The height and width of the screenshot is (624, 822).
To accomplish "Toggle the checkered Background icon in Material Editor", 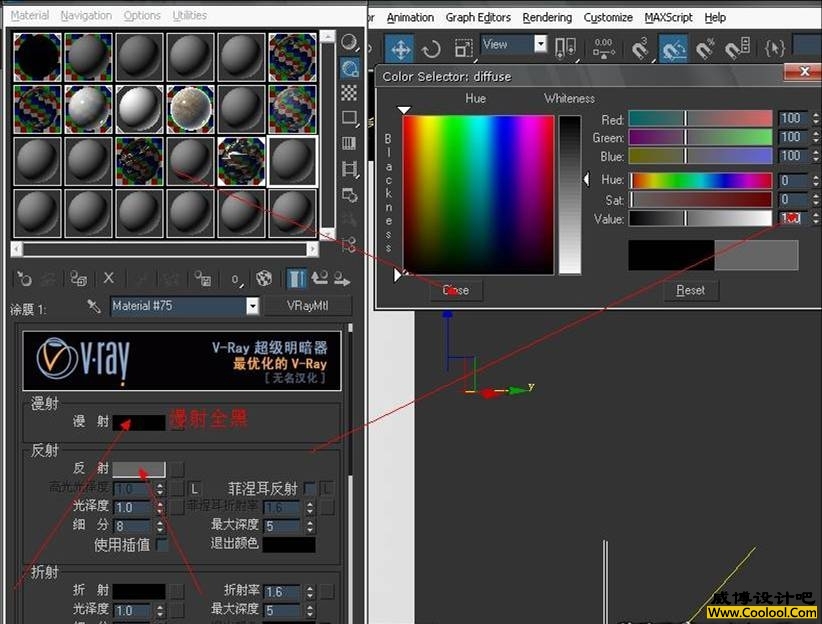I will (349, 93).
